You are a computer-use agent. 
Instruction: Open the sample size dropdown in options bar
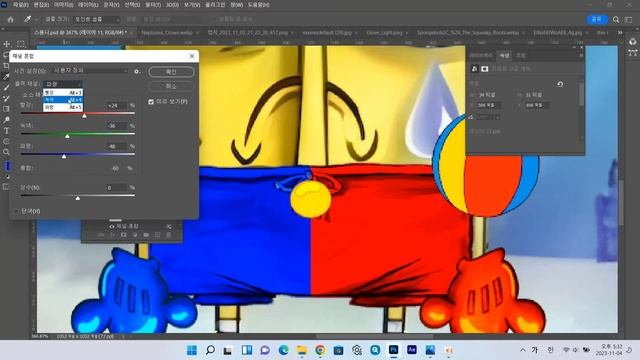[x=97, y=19]
